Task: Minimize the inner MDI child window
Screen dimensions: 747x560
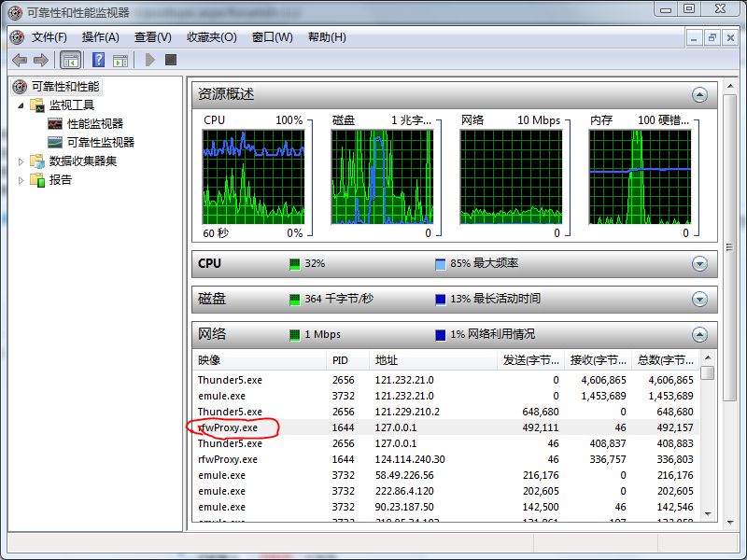Action: coord(694,37)
